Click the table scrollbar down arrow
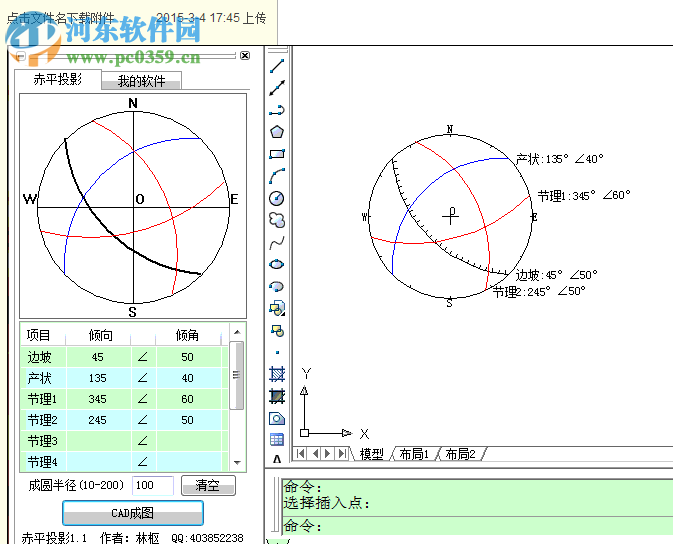 pyautogui.click(x=237, y=463)
